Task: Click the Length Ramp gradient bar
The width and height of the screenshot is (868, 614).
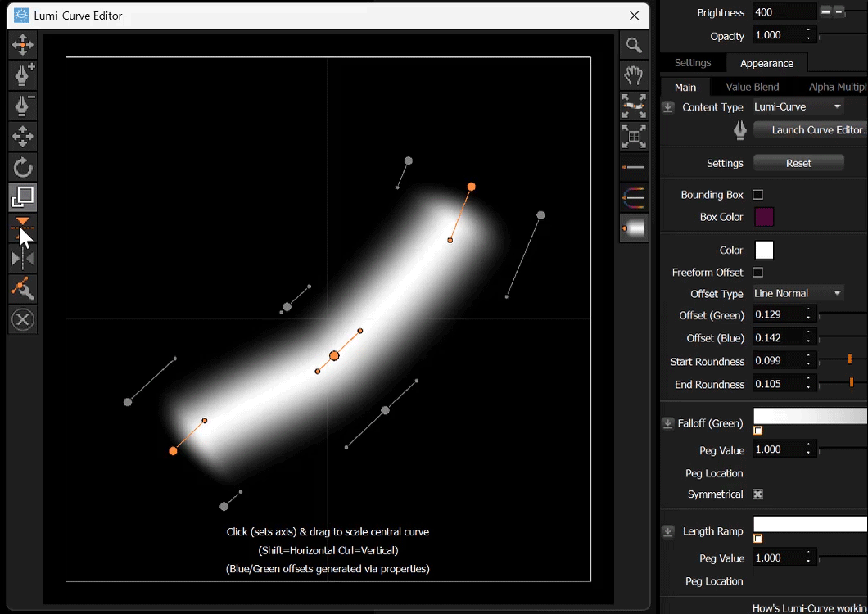Action: click(x=811, y=524)
